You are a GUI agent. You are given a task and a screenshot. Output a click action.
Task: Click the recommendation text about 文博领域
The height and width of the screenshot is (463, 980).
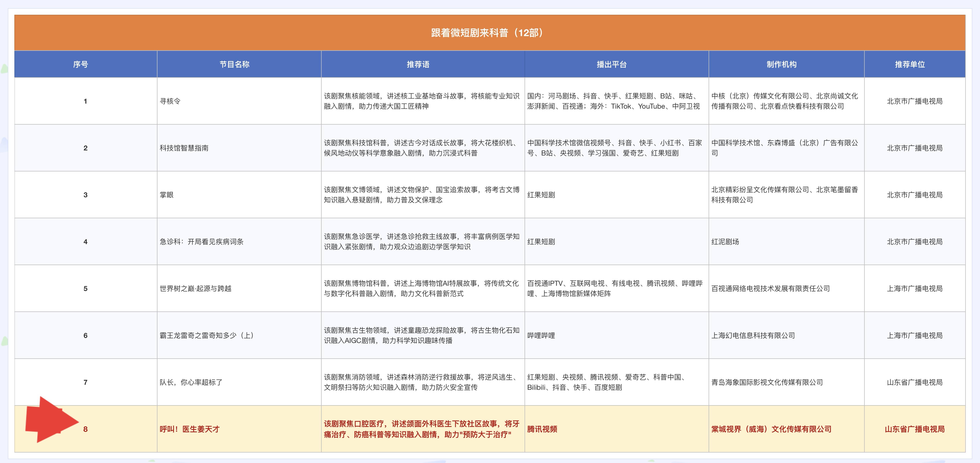tap(422, 195)
